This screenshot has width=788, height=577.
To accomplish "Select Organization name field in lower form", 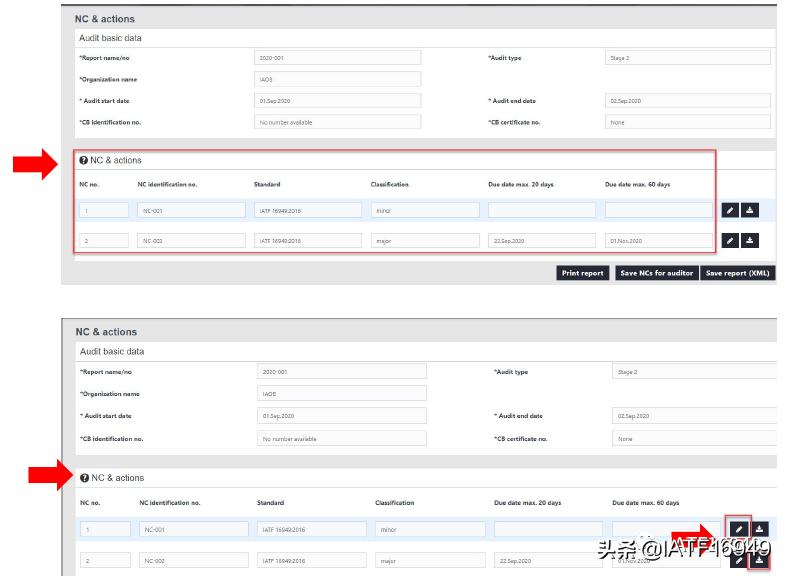I will click(341, 394).
